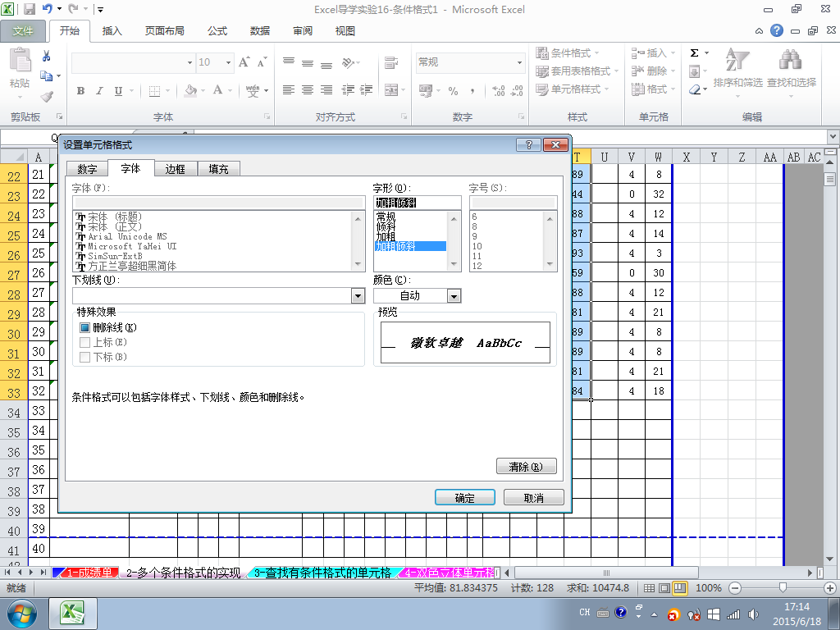This screenshot has height=630, width=840.
Task: Click the Cut scissors icon
Action: [x=46, y=56]
